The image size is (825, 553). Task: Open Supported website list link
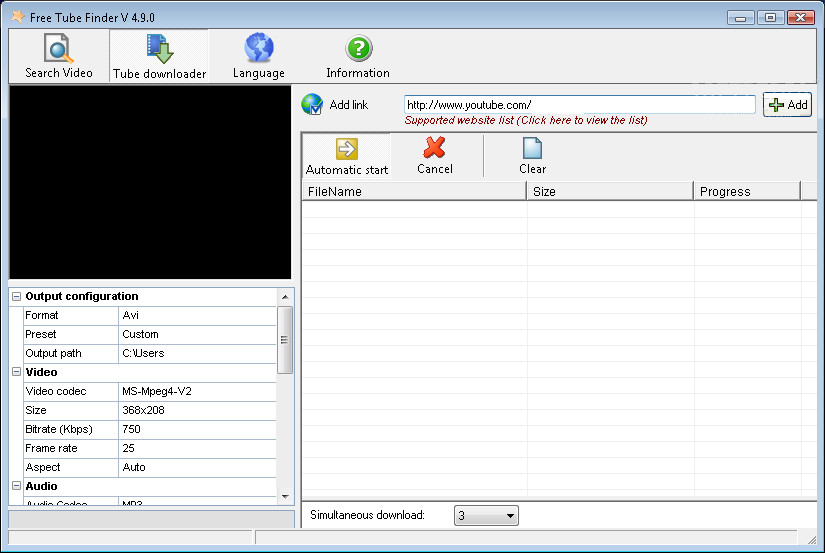526,120
